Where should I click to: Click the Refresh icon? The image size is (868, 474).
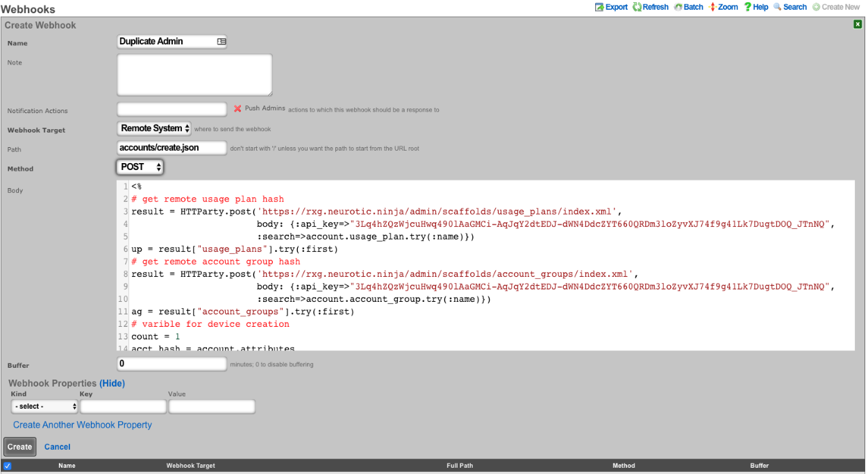pyautogui.click(x=637, y=7)
